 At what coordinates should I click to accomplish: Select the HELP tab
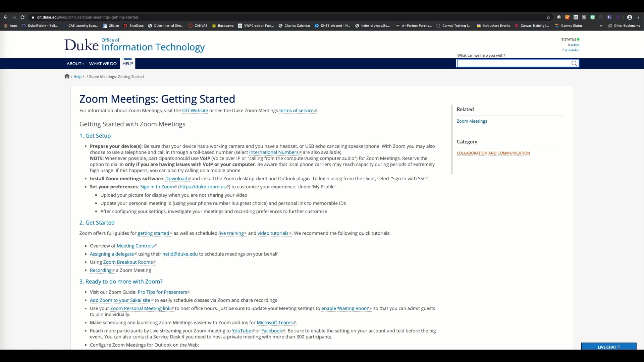(x=127, y=64)
